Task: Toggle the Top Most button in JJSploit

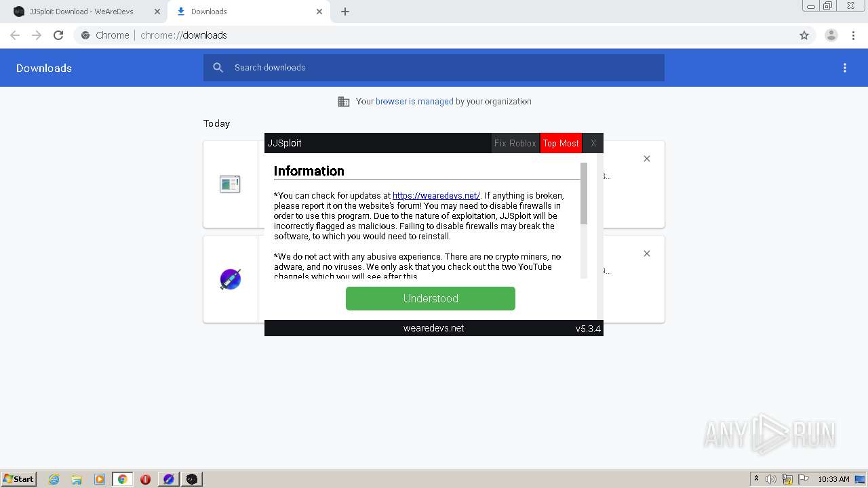Action: click(561, 143)
